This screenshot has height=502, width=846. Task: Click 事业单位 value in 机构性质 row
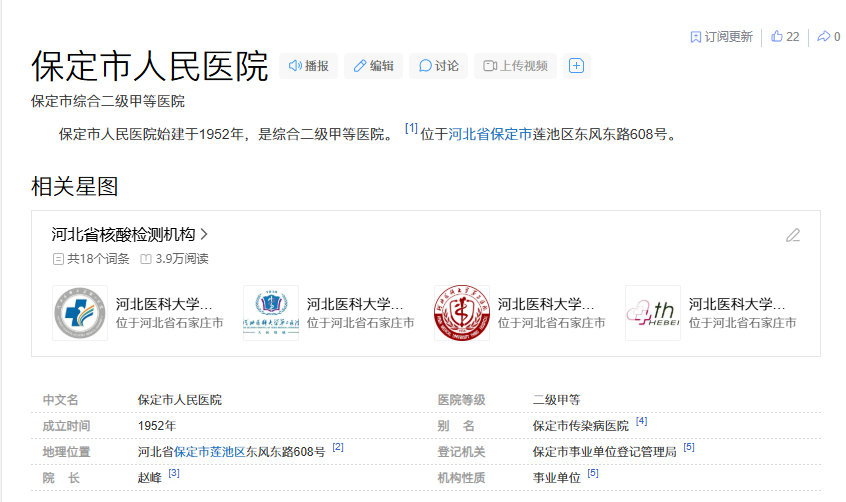556,478
